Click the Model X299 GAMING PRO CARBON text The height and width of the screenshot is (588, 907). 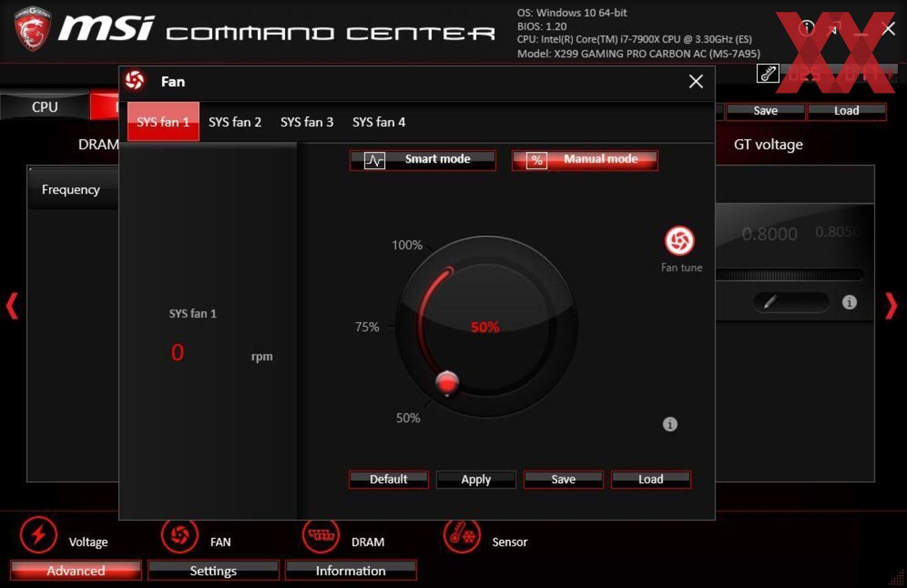[x=638, y=54]
